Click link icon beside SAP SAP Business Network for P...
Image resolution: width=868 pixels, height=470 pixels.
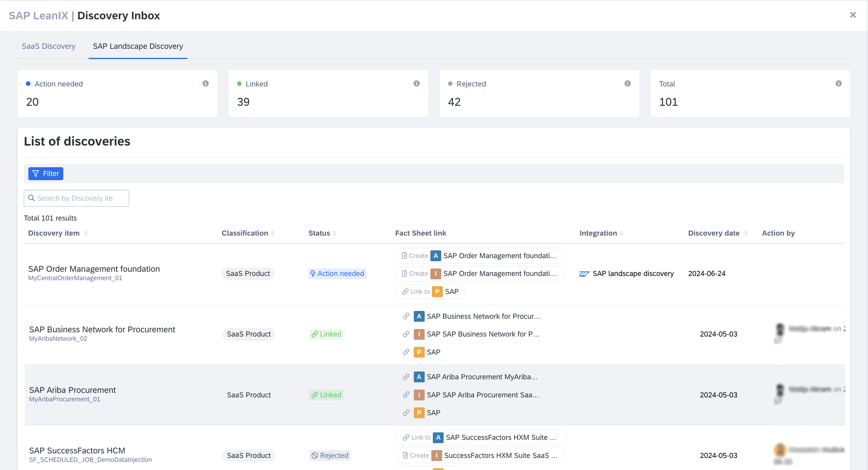406,334
